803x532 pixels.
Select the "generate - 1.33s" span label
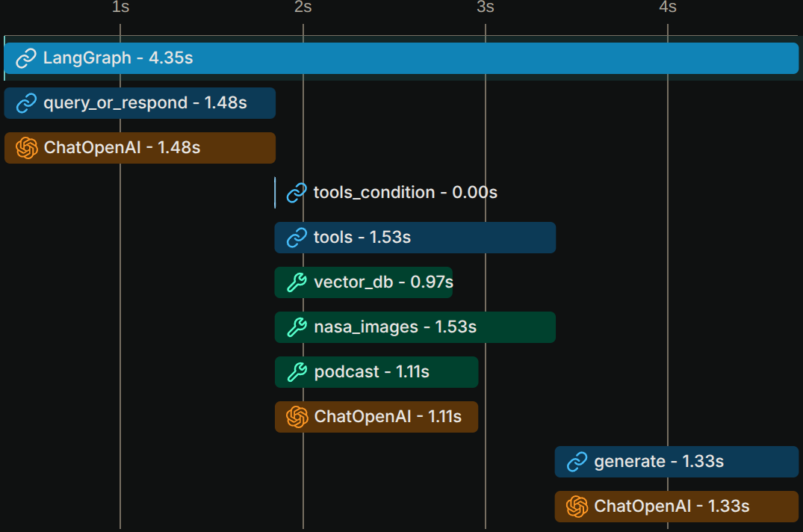[659, 462]
